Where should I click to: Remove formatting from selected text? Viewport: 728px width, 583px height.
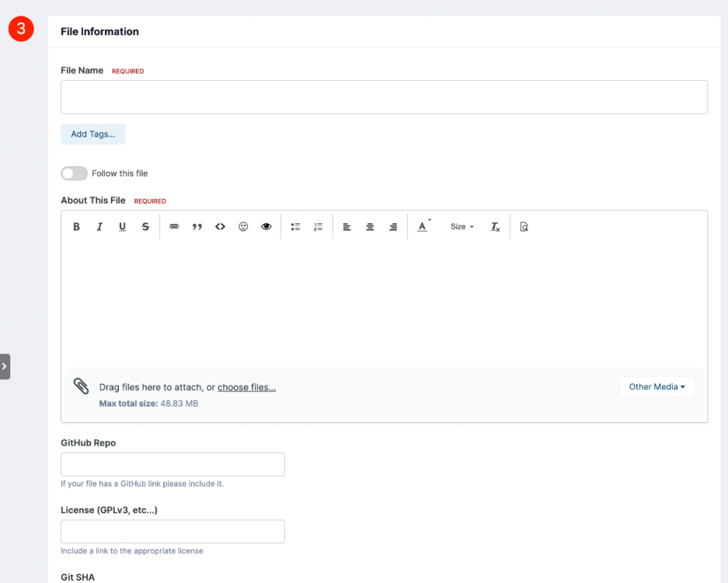click(x=496, y=227)
